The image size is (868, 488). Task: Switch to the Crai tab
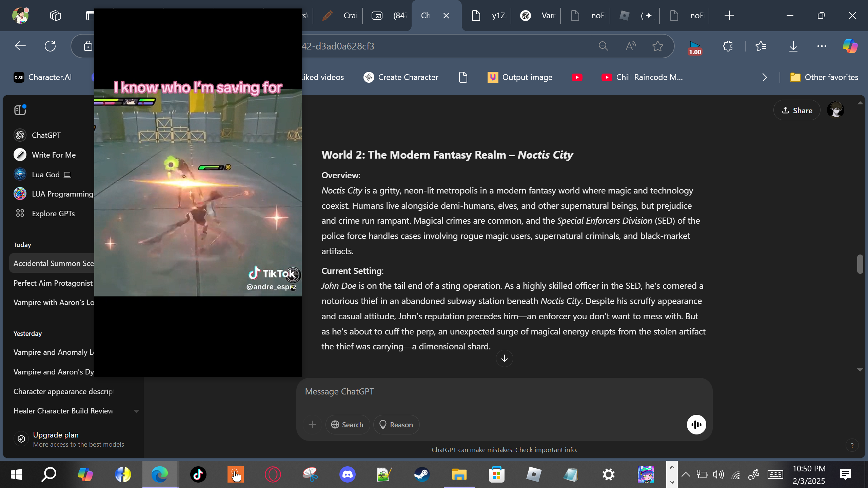(x=339, y=16)
